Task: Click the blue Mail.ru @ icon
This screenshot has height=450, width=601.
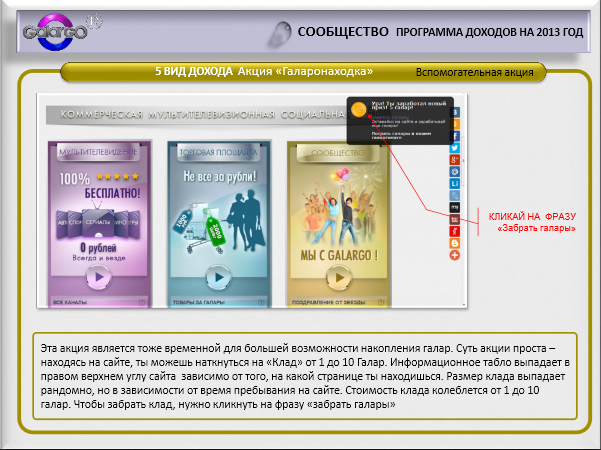Action: [455, 172]
